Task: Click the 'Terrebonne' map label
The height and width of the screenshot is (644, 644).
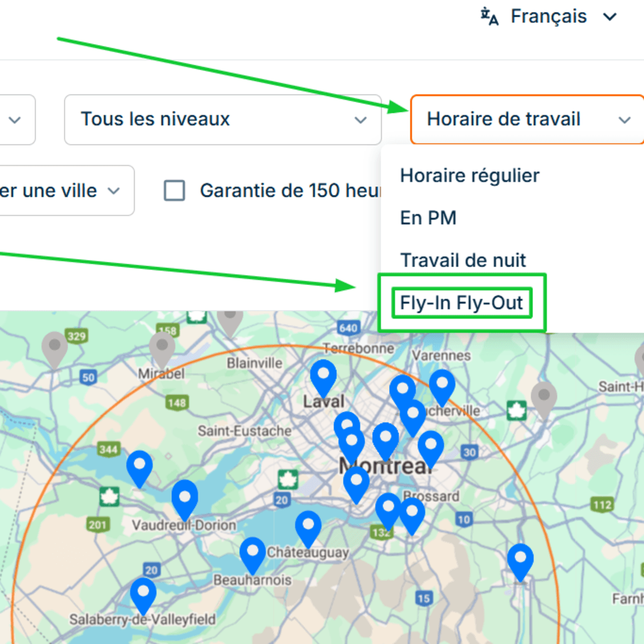Action: [358, 349]
